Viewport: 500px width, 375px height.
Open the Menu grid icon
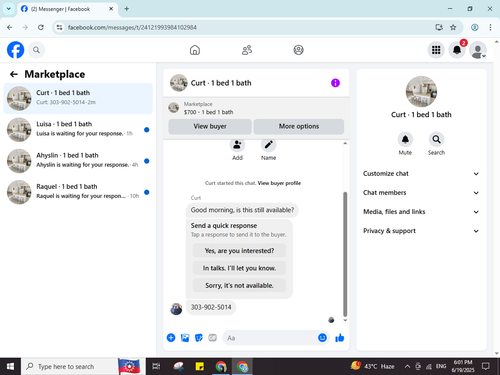pos(436,50)
